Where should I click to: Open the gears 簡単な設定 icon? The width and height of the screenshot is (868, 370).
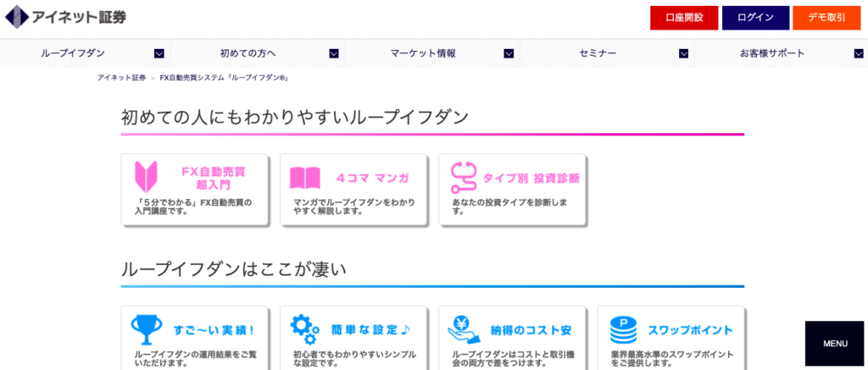tap(305, 330)
